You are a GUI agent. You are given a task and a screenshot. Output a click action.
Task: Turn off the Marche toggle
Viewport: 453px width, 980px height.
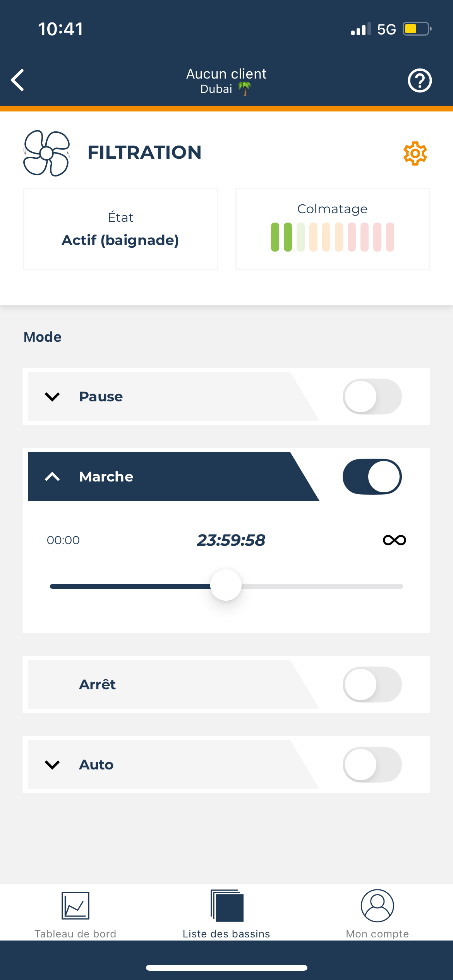372,476
